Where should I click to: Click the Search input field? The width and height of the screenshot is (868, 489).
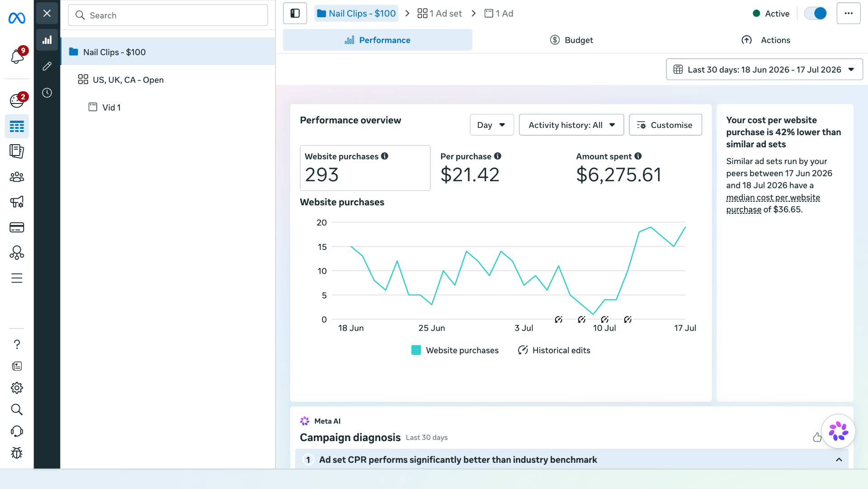click(168, 15)
